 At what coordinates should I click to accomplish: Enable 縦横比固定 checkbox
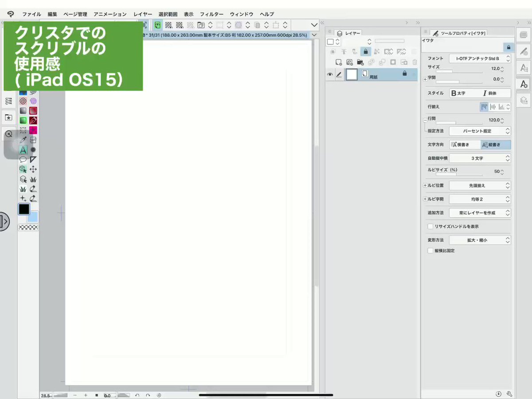tap(430, 251)
